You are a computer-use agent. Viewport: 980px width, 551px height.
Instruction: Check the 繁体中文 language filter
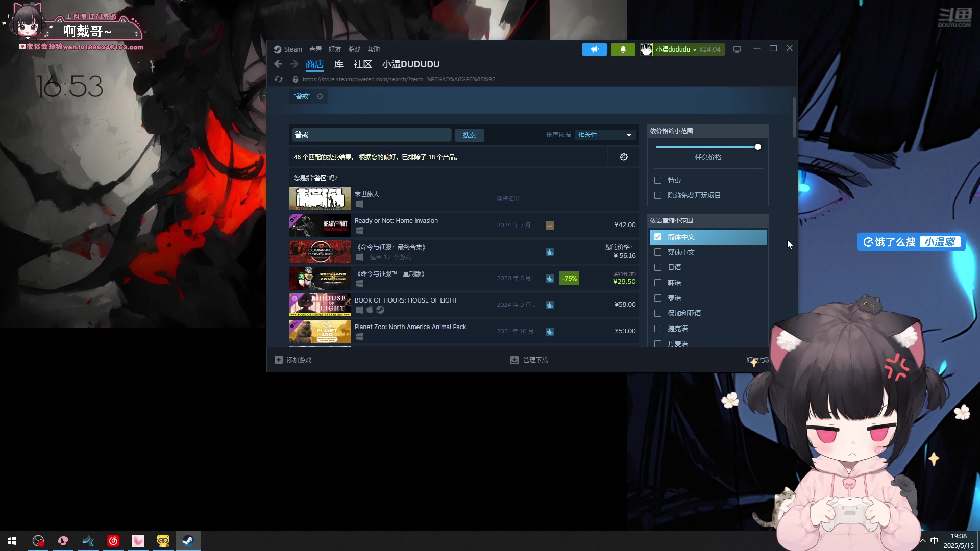pos(658,252)
